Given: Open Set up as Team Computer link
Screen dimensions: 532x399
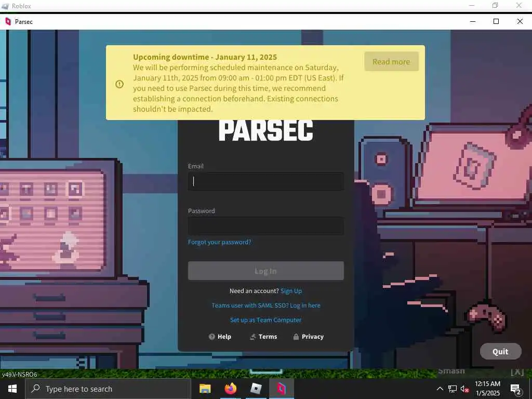Looking at the screenshot, I should [265, 320].
